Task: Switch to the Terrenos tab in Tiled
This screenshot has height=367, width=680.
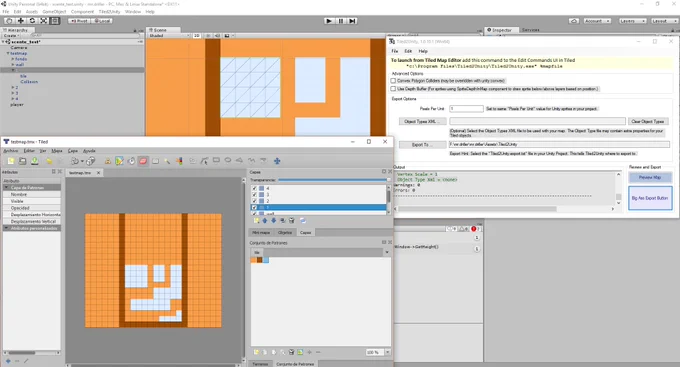Action: click(260, 364)
